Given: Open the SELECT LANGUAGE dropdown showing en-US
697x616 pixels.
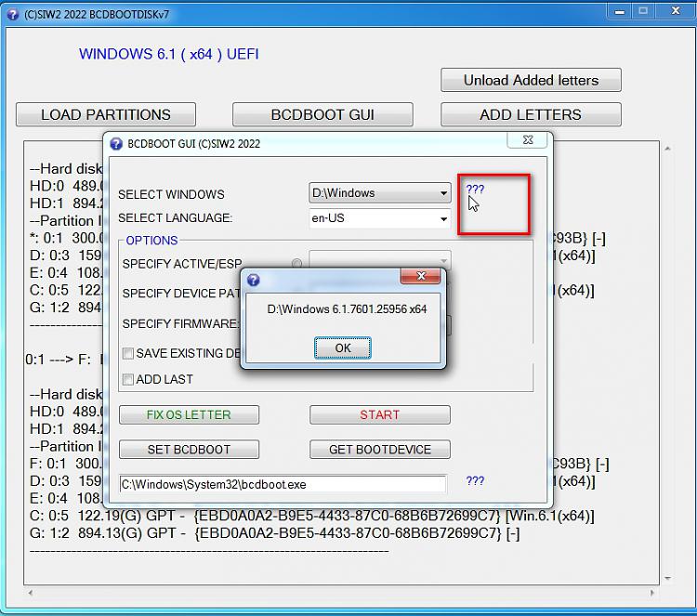Looking at the screenshot, I should coord(379,218).
